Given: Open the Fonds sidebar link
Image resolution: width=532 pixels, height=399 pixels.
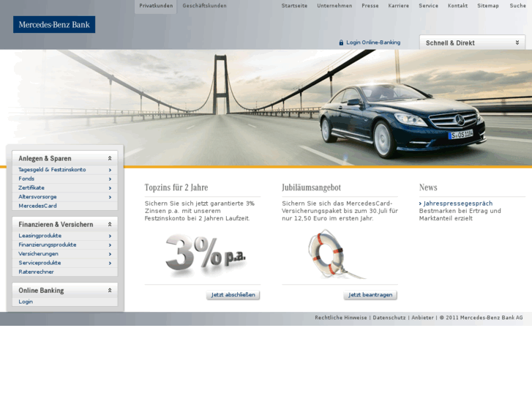Looking at the screenshot, I should [26, 179].
